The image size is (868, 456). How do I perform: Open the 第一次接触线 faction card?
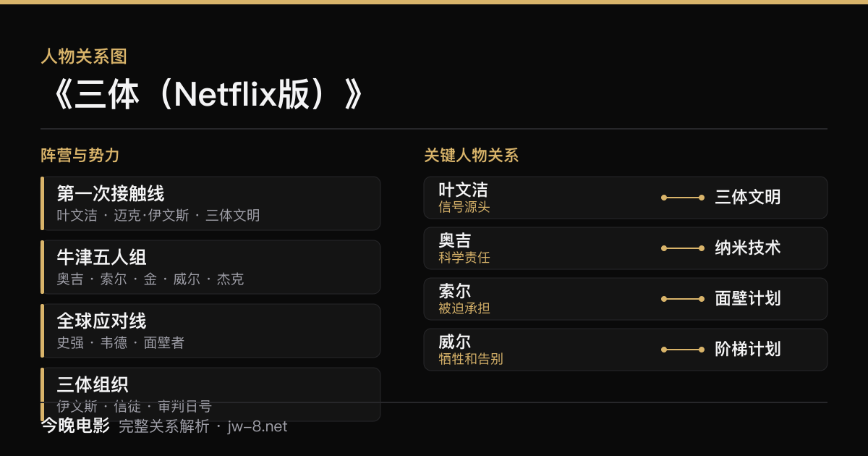(210, 203)
